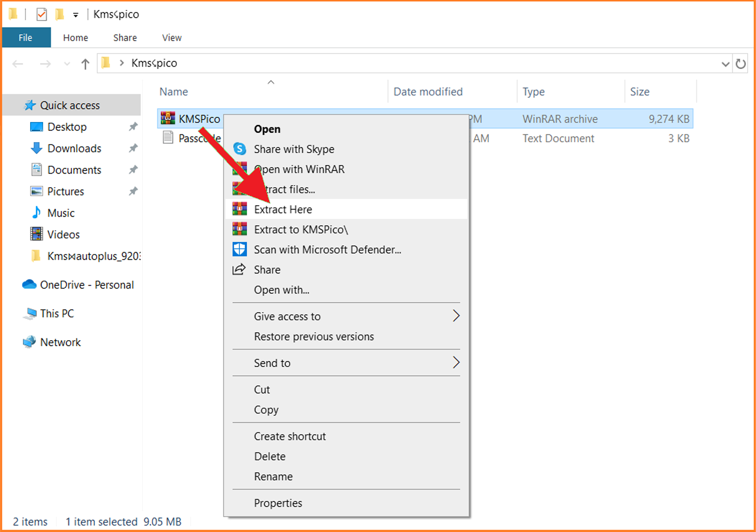Open Kms⋈autoplus_9203 folder in sidebar
The width and height of the screenshot is (756, 532).
[x=86, y=256]
